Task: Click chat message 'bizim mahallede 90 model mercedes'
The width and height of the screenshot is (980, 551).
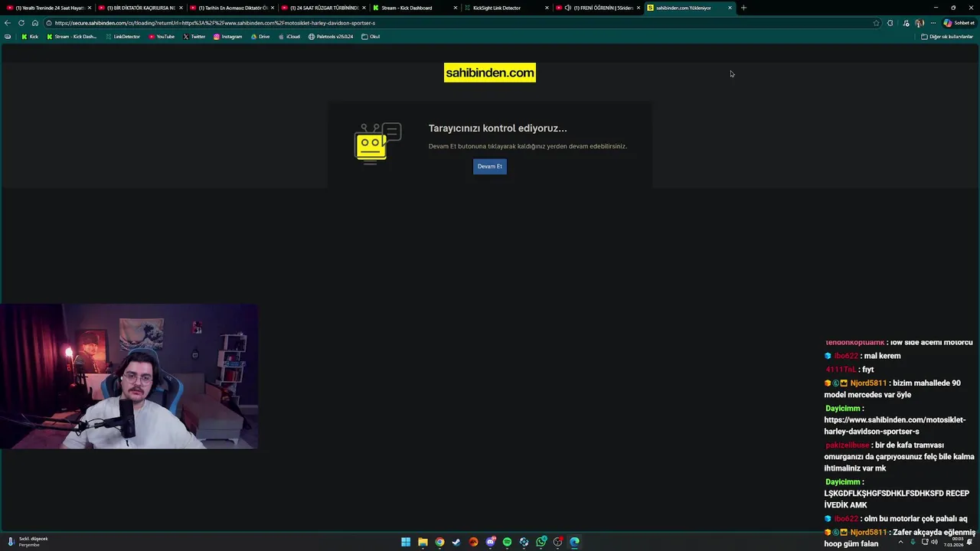Action: pyautogui.click(x=893, y=389)
